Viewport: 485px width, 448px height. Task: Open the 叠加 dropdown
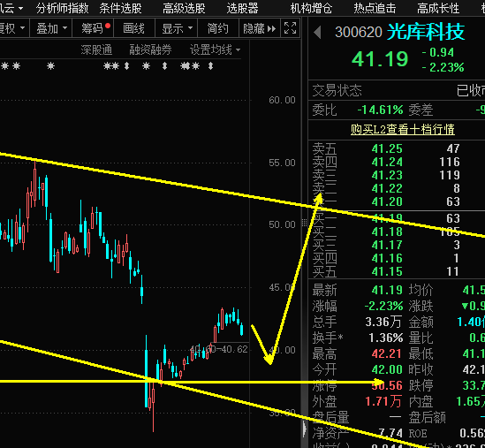(51, 29)
